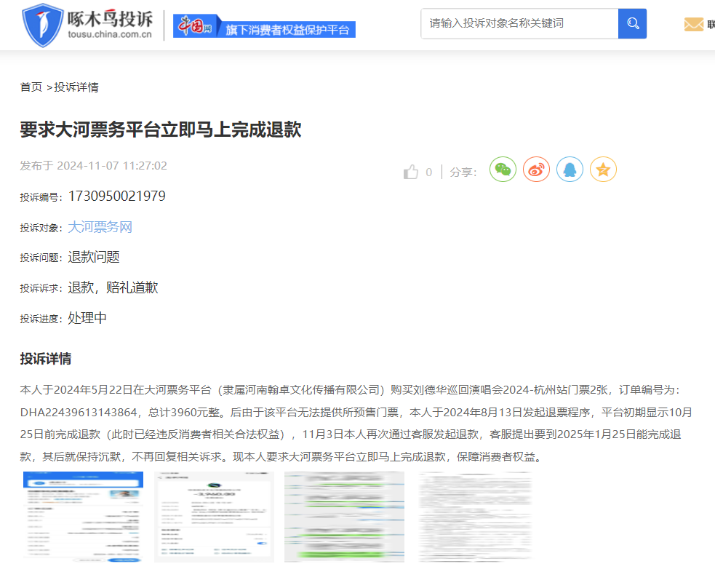Open the third green chat screenshot thumbnail
Image resolution: width=715 pixels, height=588 pixels.
[x=344, y=517]
